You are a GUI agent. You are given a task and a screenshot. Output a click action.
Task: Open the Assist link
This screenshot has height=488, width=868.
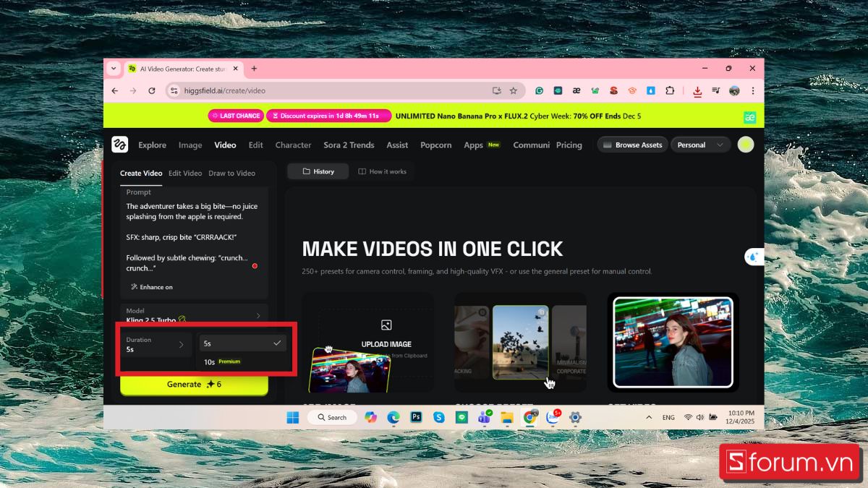[x=397, y=145]
